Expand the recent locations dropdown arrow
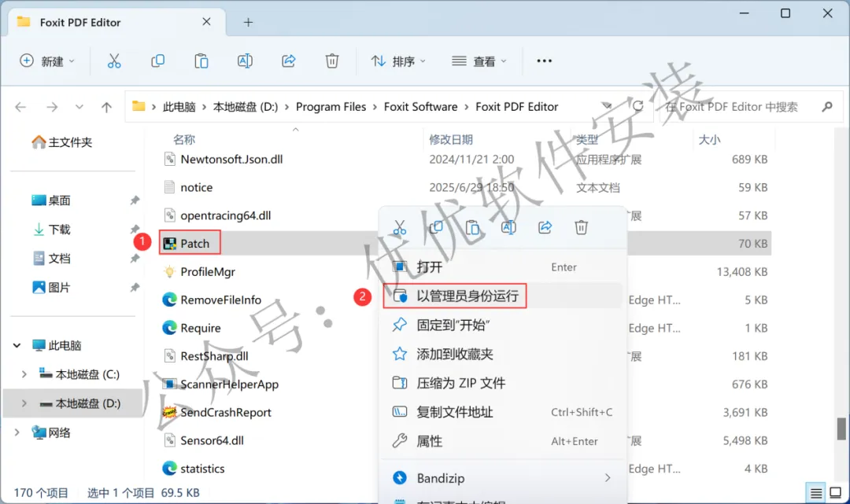This screenshot has height=504, width=850. pyautogui.click(x=79, y=107)
